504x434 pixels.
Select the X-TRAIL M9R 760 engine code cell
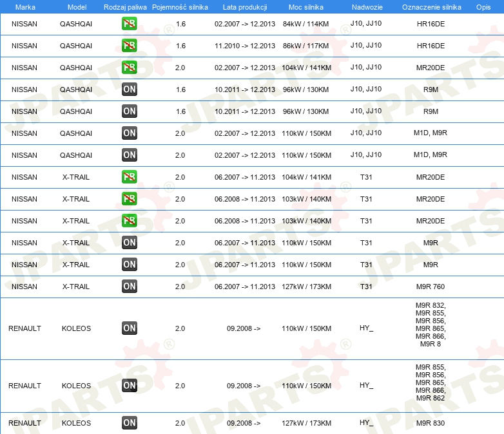point(431,287)
